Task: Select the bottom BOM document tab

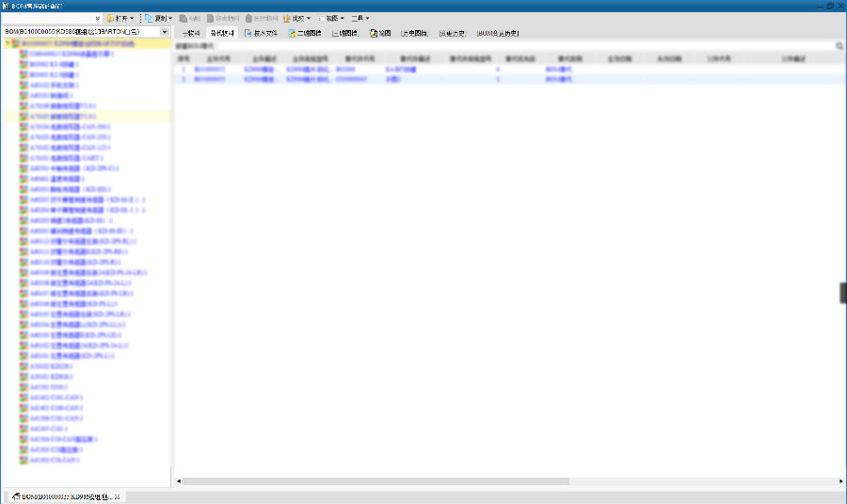Action: 66,496
